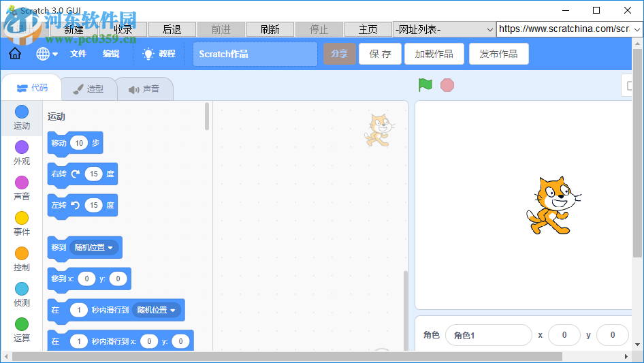Click the sprite x coordinate field
The image size is (644, 363).
pyautogui.click(x=564, y=336)
